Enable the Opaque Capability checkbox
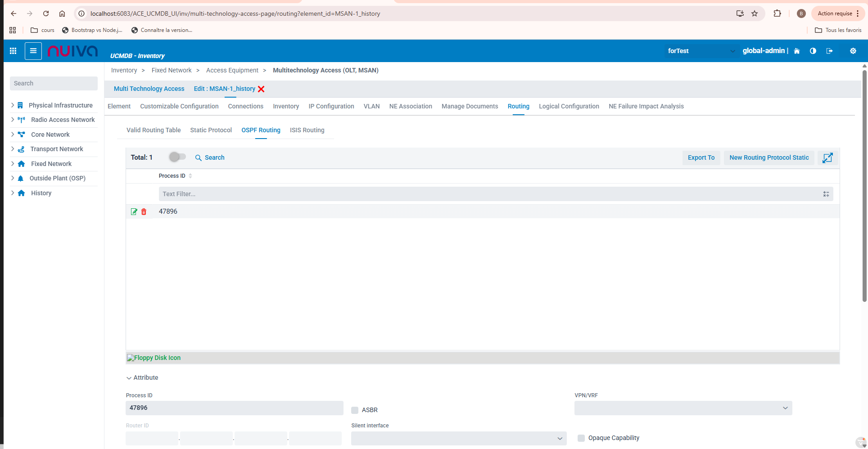This screenshot has width=868, height=449. click(x=581, y=438)
